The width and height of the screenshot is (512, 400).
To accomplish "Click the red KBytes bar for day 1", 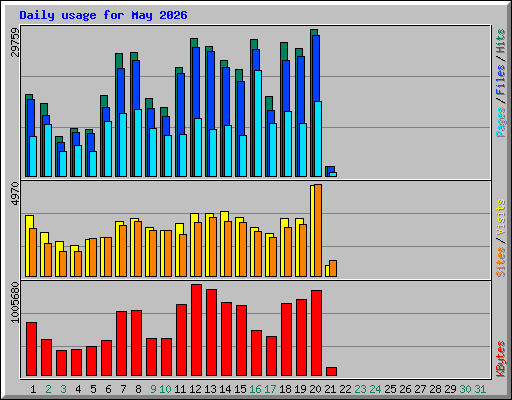I will click(x=32, y=349).
